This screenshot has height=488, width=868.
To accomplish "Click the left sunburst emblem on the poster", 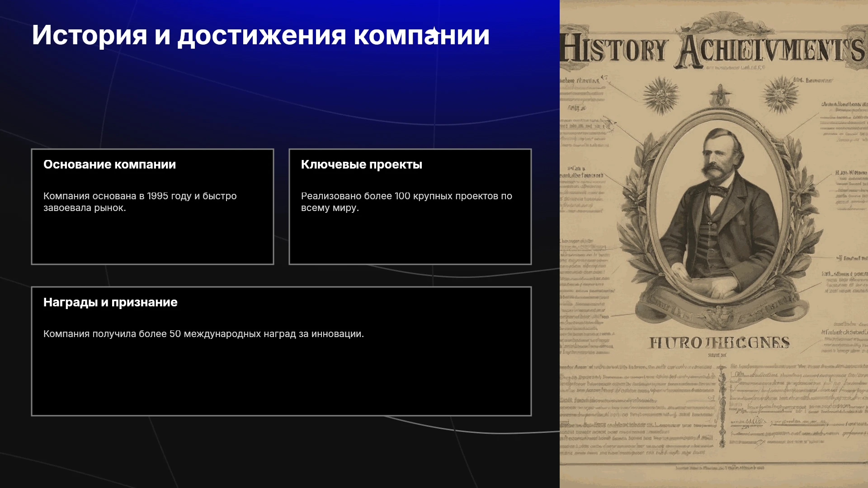I will [661, 94].
